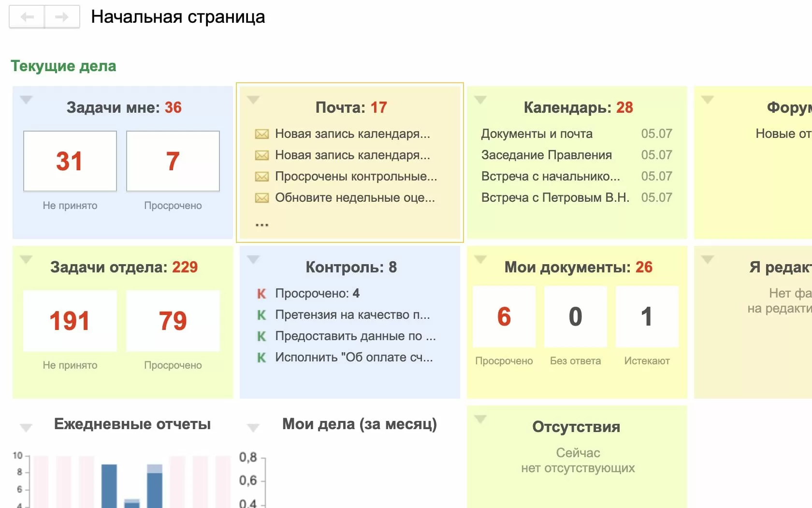Screen dimensions: 812x508
Task: Open calendar entry 'Встреча с Петровым В.Н.'
Action: pos(555,198)
